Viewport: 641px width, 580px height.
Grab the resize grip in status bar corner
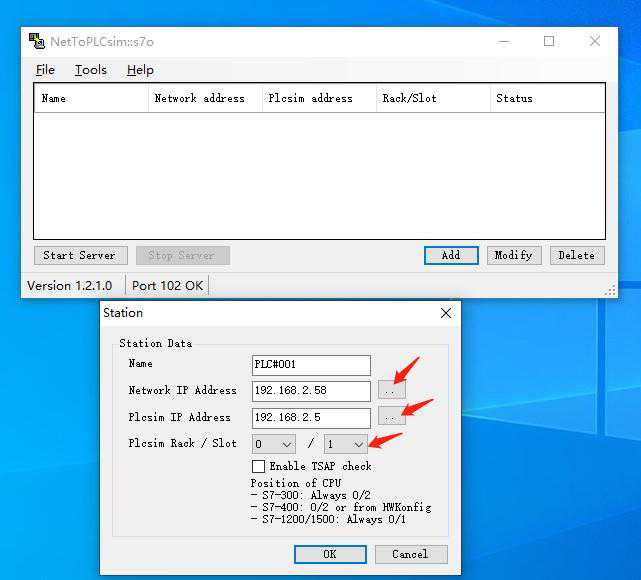tap(610, 290)
